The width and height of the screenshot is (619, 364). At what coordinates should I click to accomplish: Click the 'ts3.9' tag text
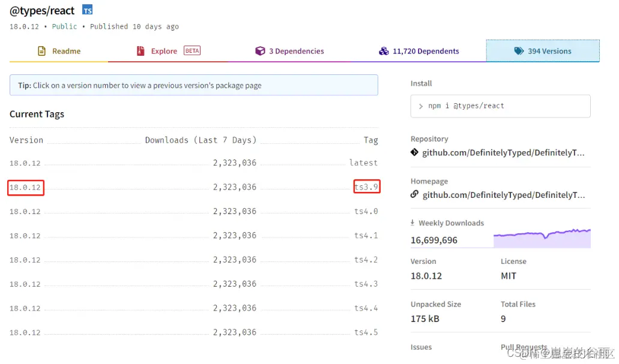pos(366,187)
